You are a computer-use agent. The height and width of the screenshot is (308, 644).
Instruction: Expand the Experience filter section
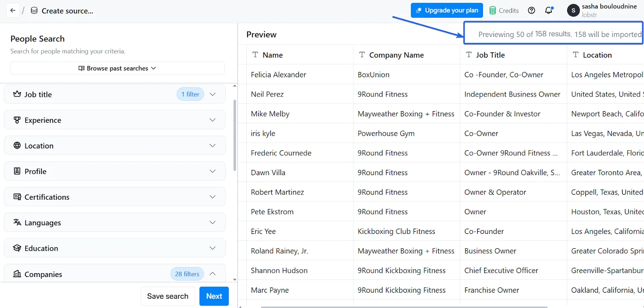click(x=213, y=120)
